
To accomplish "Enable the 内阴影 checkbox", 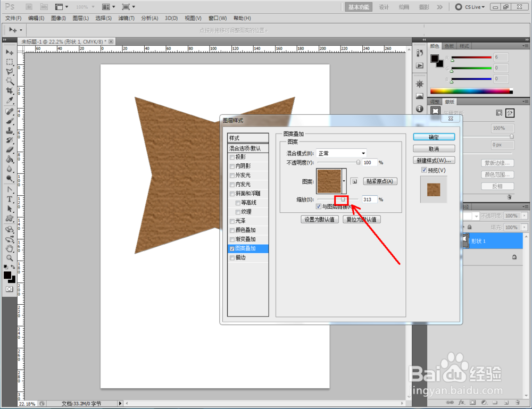I will click(x=232, y=166).
